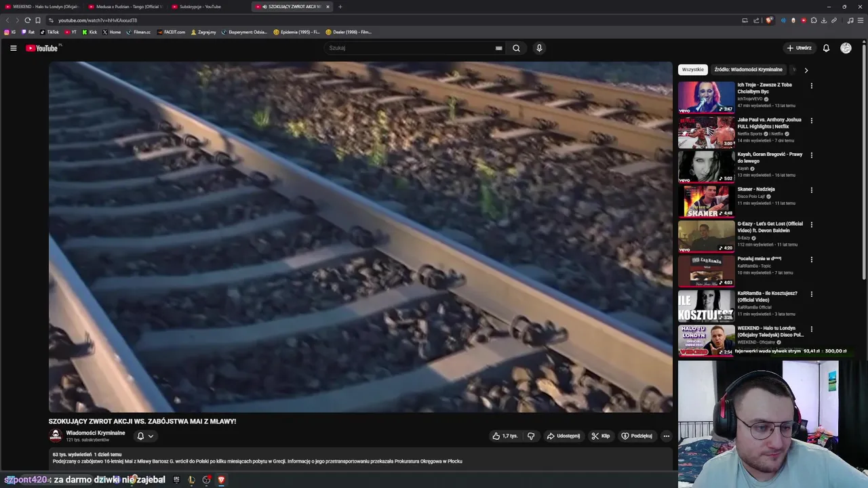Open the YouTube guide hamburger menu
The height and width of the screenshot is (488, 868).
[x=13, y=48]
